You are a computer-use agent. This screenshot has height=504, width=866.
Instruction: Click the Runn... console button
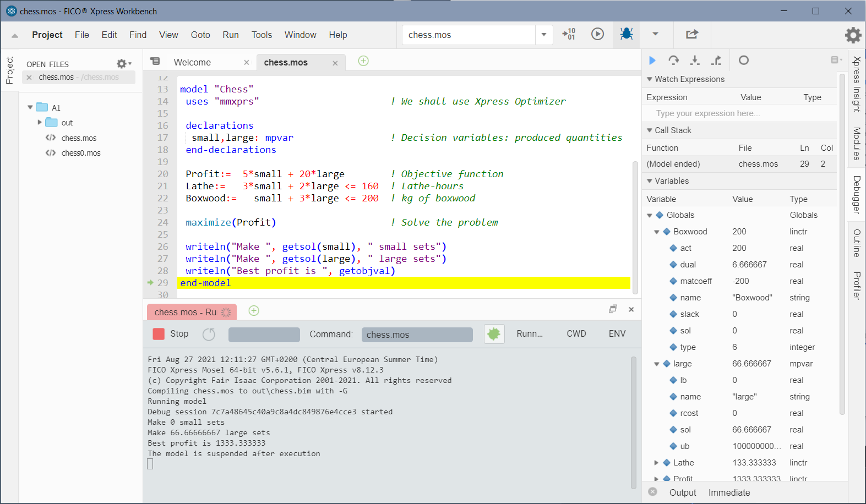point(530,334)
